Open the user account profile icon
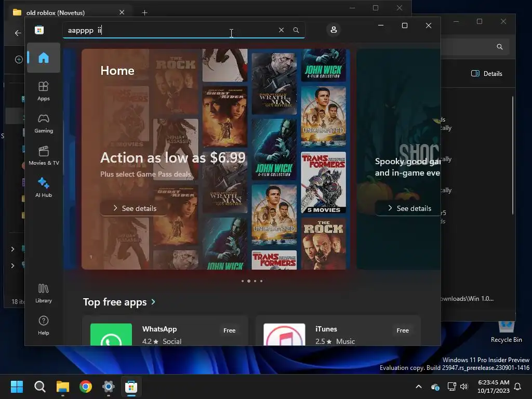The image size is (532, 399). pyautogui.click(x=334, y=30)
